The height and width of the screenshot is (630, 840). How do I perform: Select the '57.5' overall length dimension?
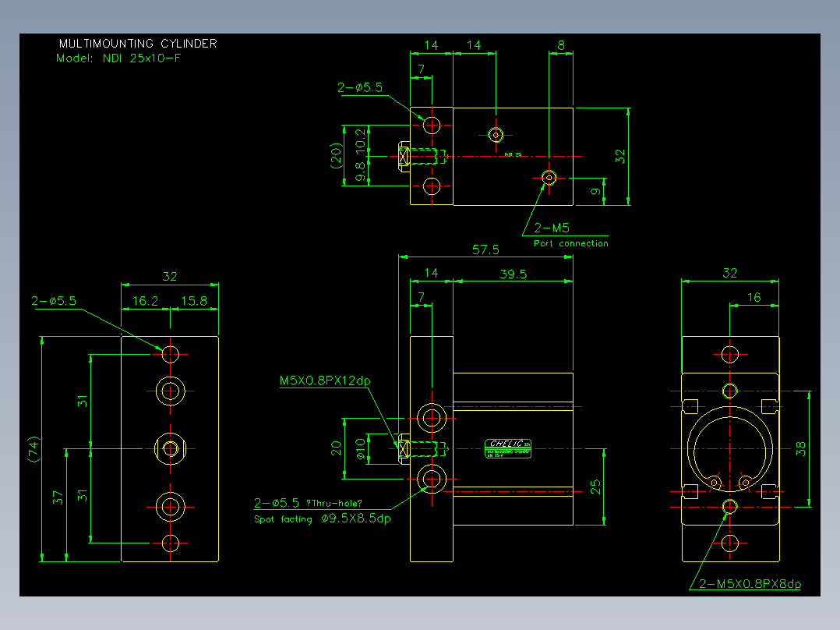485,250
